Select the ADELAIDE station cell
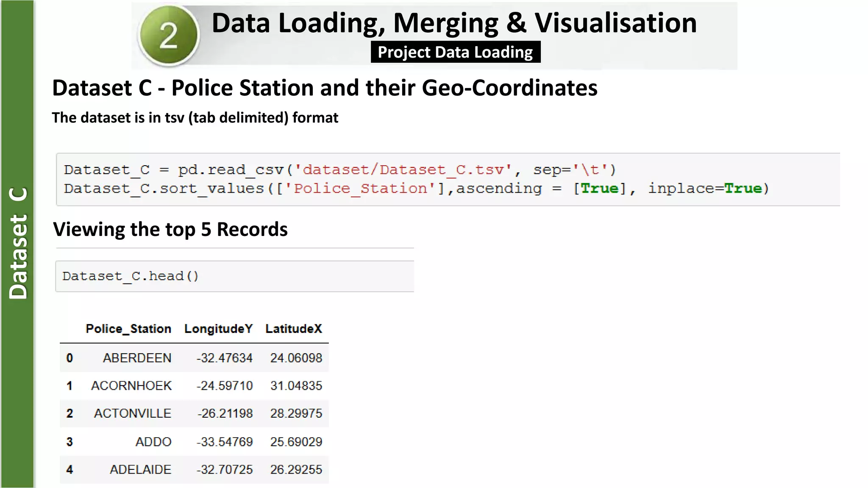 pyautogui.click(x=140, y=469)
